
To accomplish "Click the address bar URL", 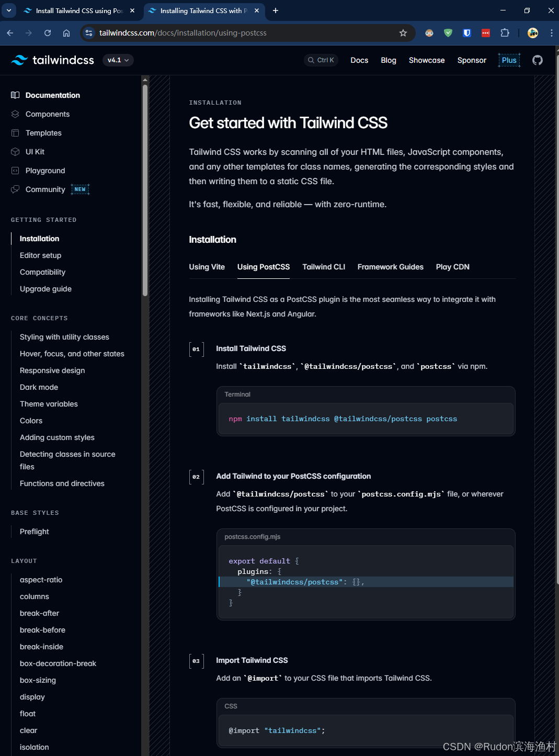I will [x=183, y=33].
